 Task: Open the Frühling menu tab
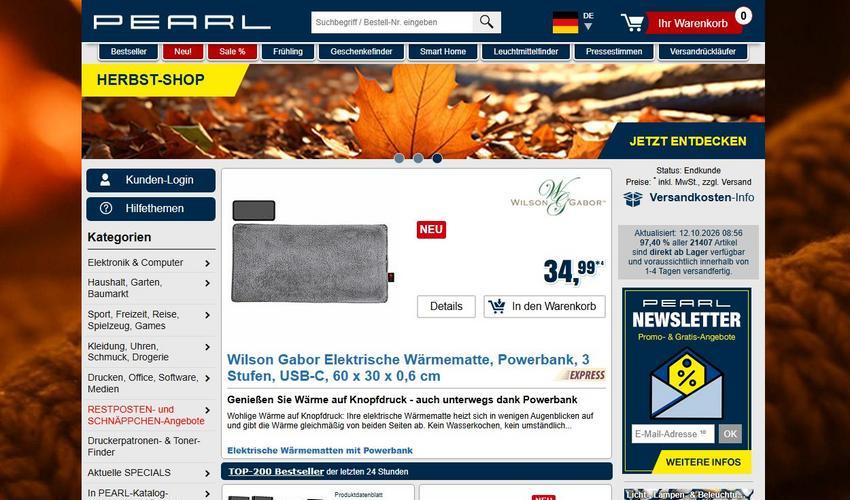[288, 52]
